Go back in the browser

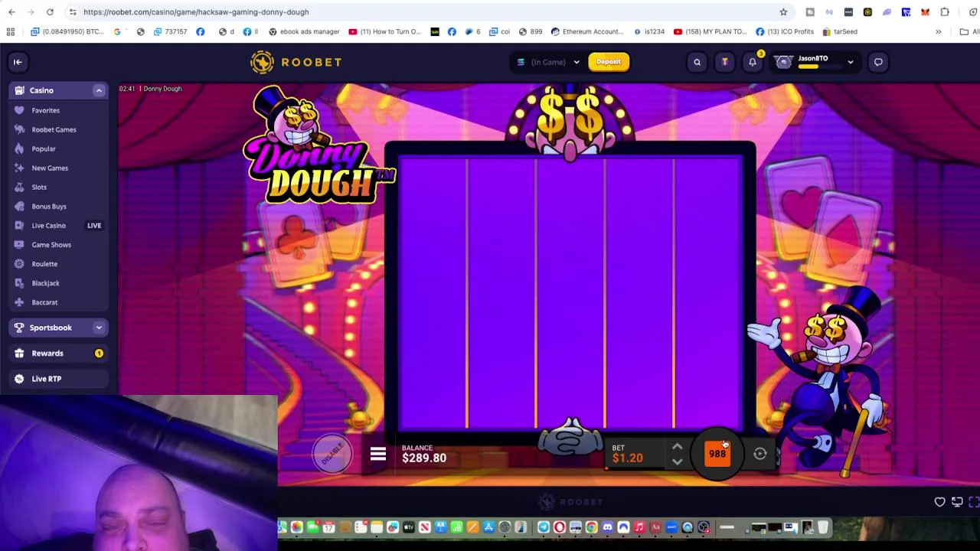11,12
